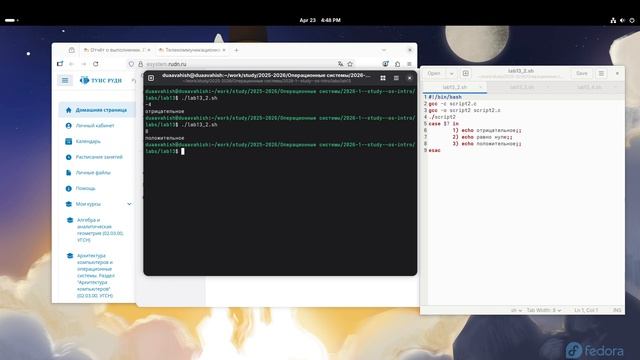Click 'отрицательное' output in terminal

click(x=164, y=111)
